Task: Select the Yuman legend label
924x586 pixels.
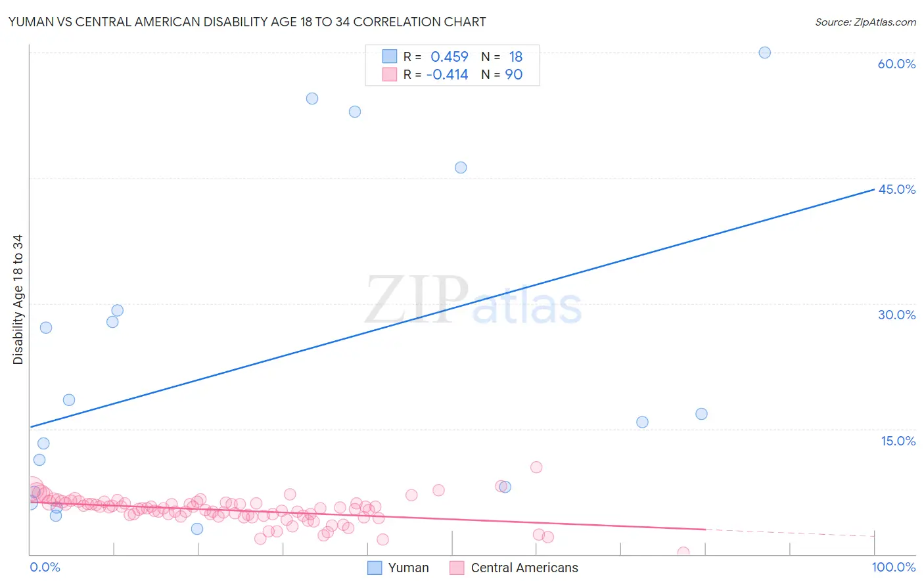Action: click(x=408, y=568)
